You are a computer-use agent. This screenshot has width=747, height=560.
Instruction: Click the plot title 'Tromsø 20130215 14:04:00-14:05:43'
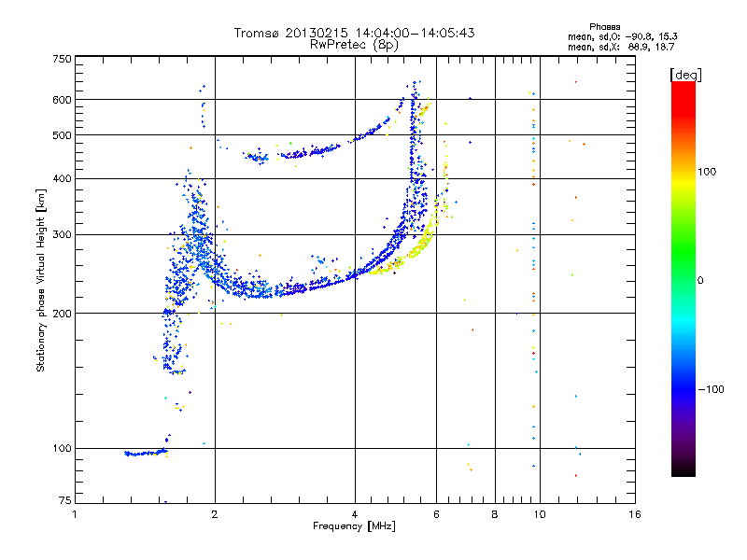[x=354, y=33]
